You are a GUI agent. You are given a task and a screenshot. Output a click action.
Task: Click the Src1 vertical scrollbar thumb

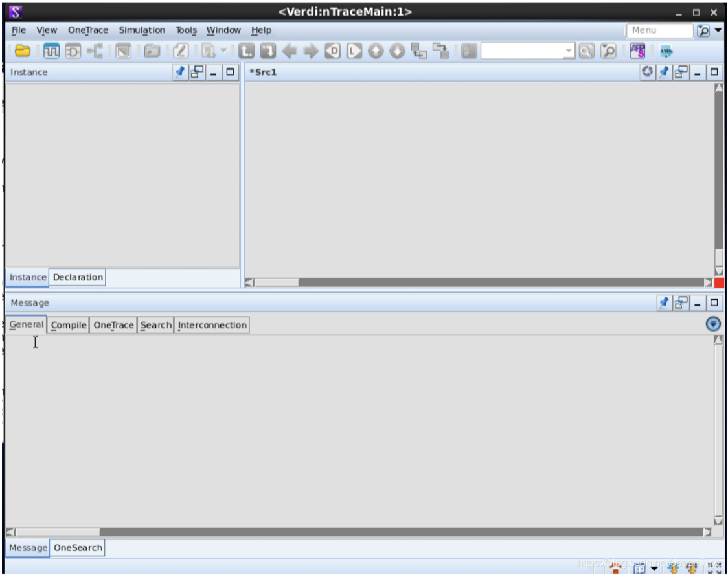(719, 258)
